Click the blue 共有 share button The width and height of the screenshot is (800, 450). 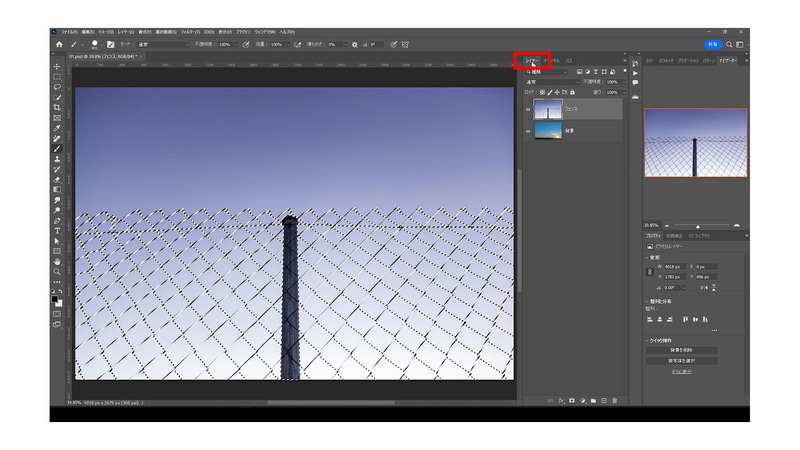pyautogui.click(x=713, y=44)
